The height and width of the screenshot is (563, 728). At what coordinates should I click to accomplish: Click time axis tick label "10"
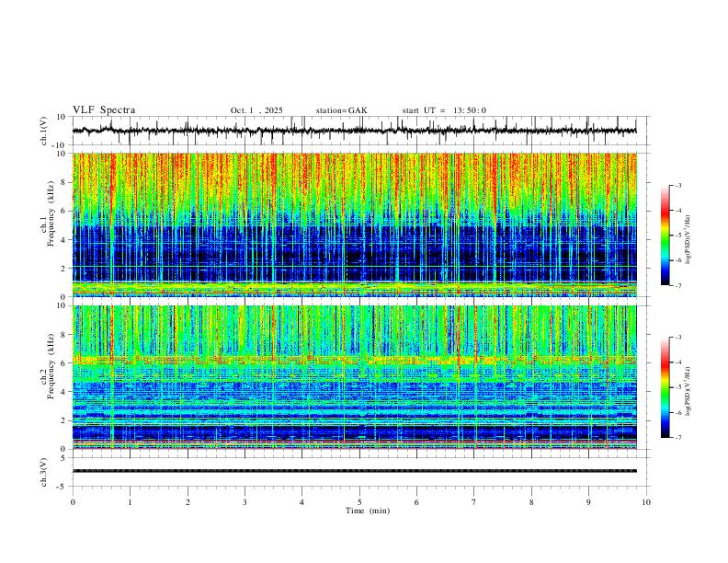point(646,502)
